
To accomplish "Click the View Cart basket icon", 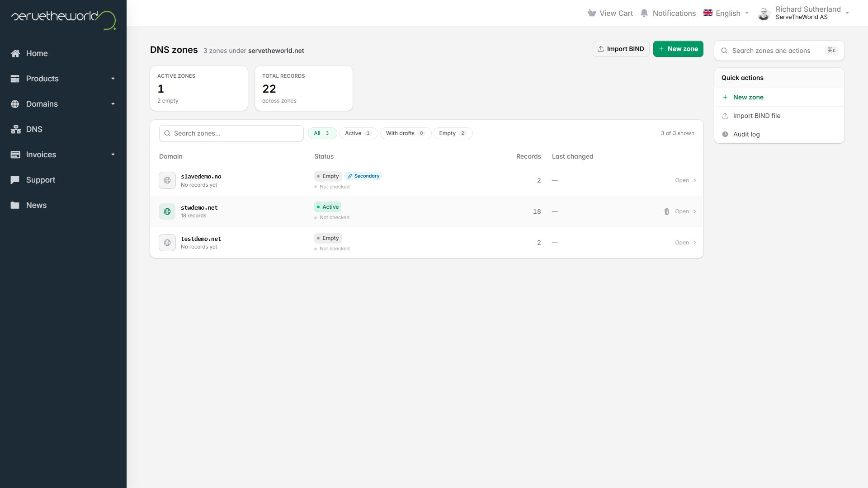I will pyautogui.click(x=592, y=13).
